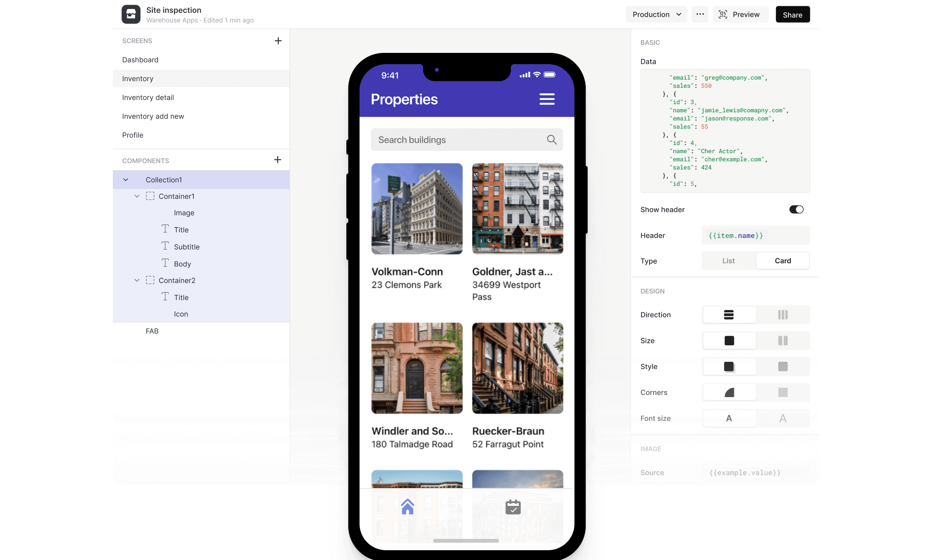Click Preview button in toolbar
Image resolution: width=934 pixels, height=560 pixels.
(741, 14)
